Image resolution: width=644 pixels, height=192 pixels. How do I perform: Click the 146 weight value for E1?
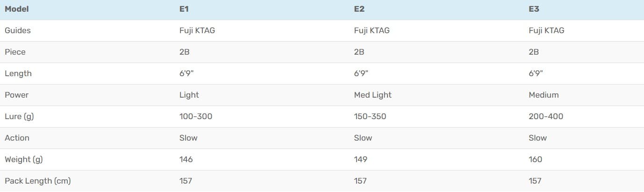186,159
